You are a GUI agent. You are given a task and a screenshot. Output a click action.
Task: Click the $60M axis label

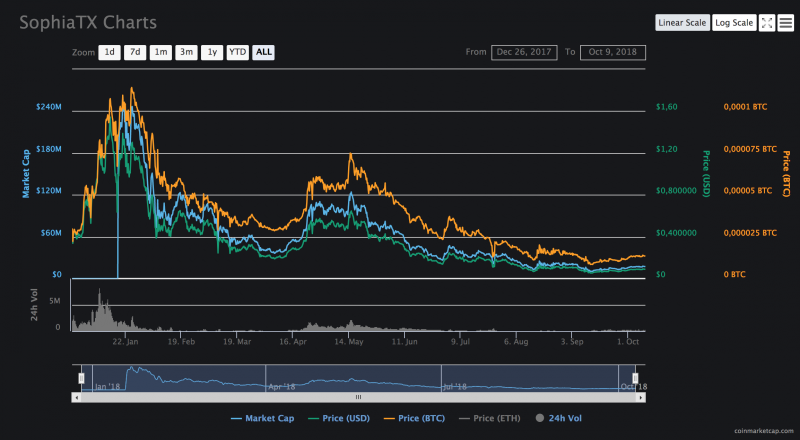51,233
